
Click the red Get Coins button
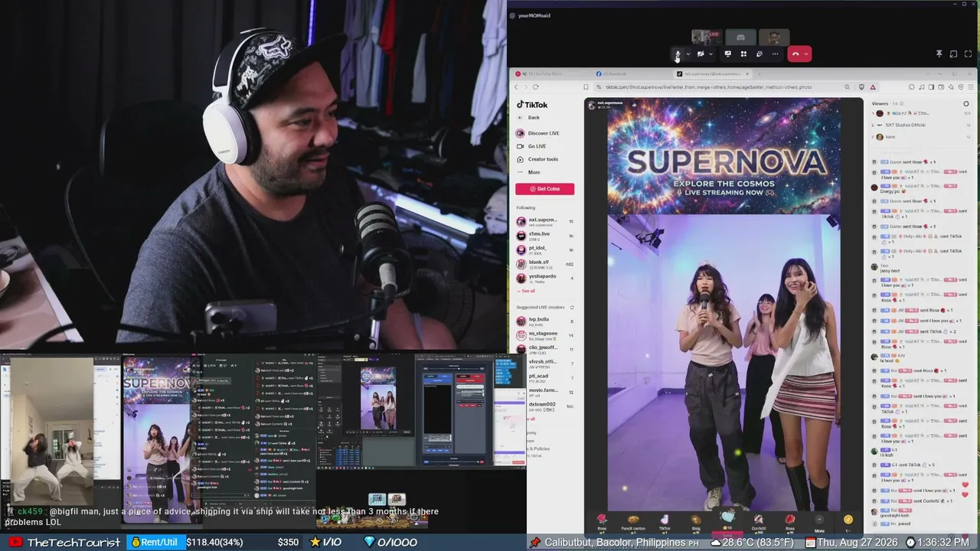[x=544, y=189]
